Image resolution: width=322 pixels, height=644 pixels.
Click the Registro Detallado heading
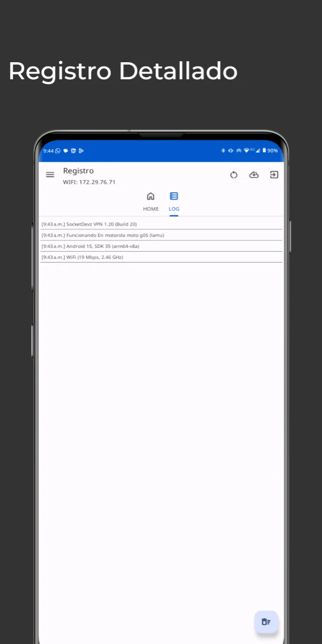coord(123,71)
